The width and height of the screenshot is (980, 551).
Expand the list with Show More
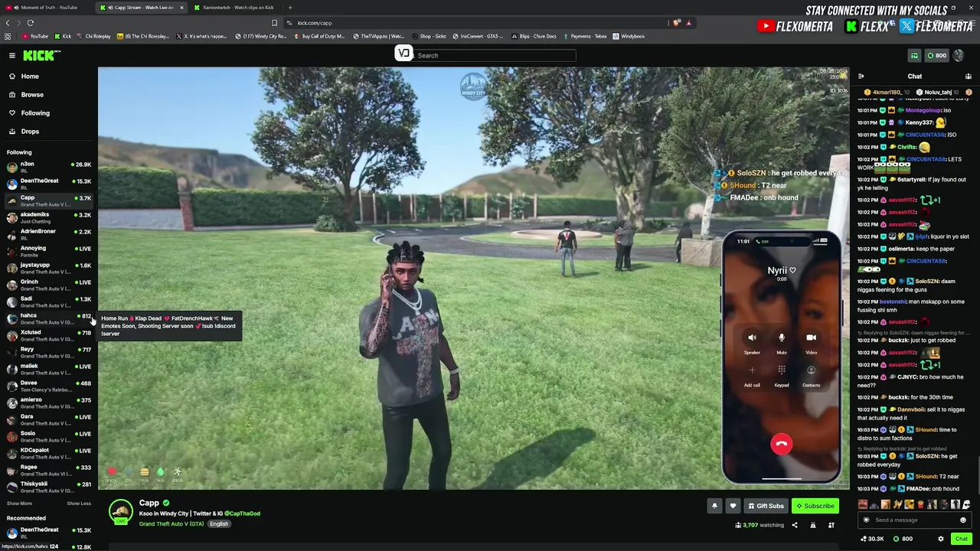tap(19, 504)
